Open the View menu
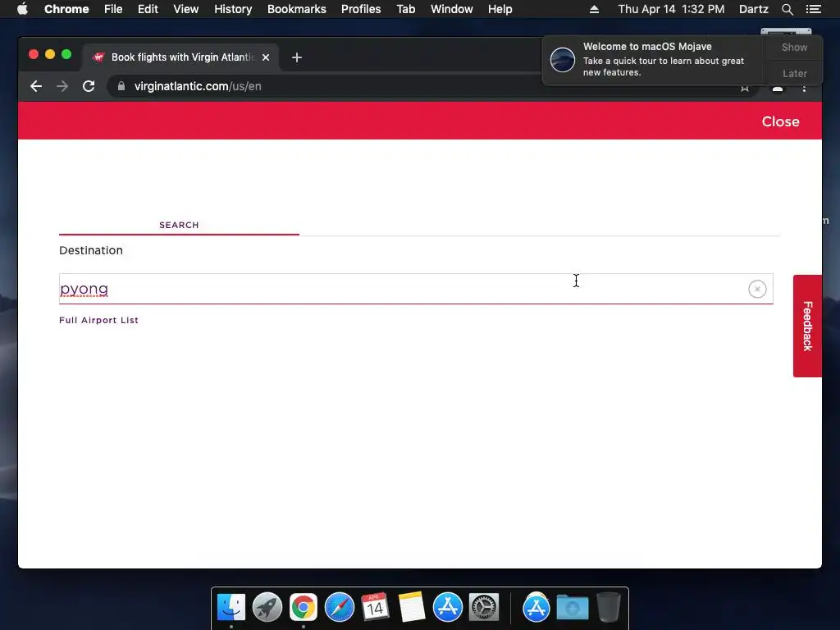Screen dimensions: 840x630 pyautogui.click(x=186, y=9)
